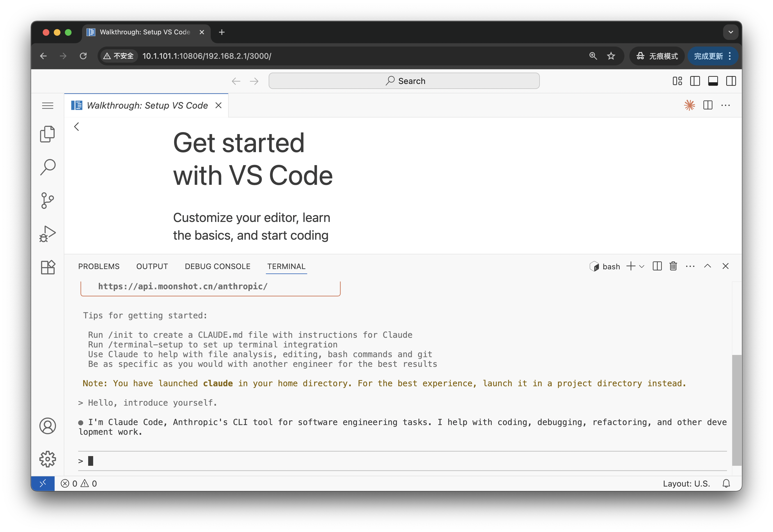
Task: Switch to the DEBUG CONSOLE tab
Action: (x=217, y=266)
